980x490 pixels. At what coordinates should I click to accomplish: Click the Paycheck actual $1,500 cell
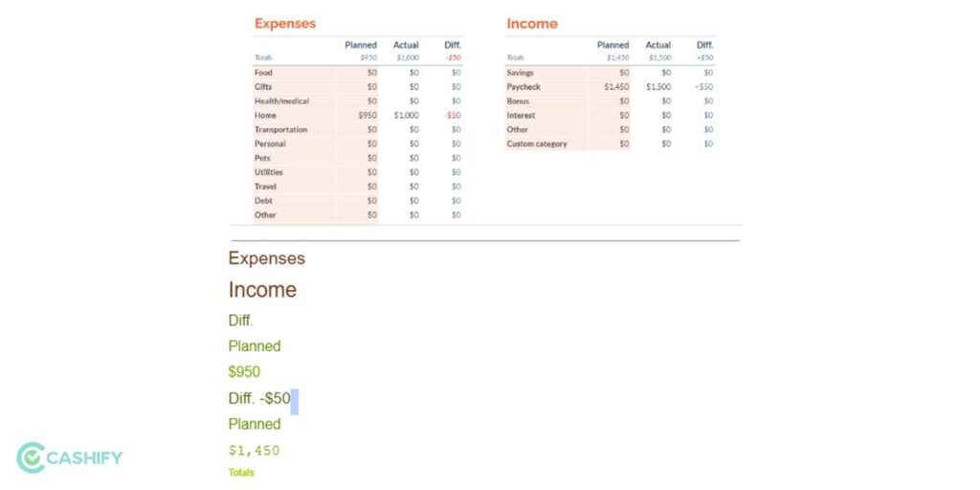coord(658,87)
